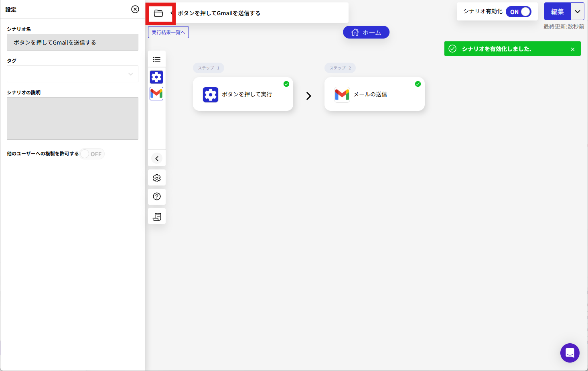Click the シナリオの説明 text area
The image size is (588, 371).
[73, 118]
